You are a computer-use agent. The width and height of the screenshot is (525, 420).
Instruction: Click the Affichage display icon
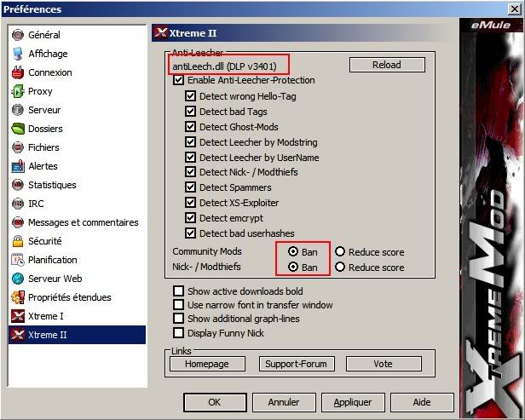18,54
